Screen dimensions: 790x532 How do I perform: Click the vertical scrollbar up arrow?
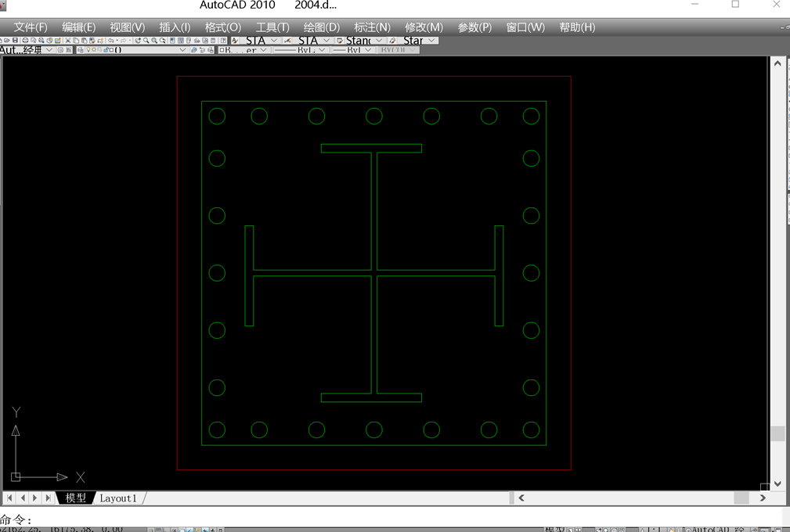point(777,63)
